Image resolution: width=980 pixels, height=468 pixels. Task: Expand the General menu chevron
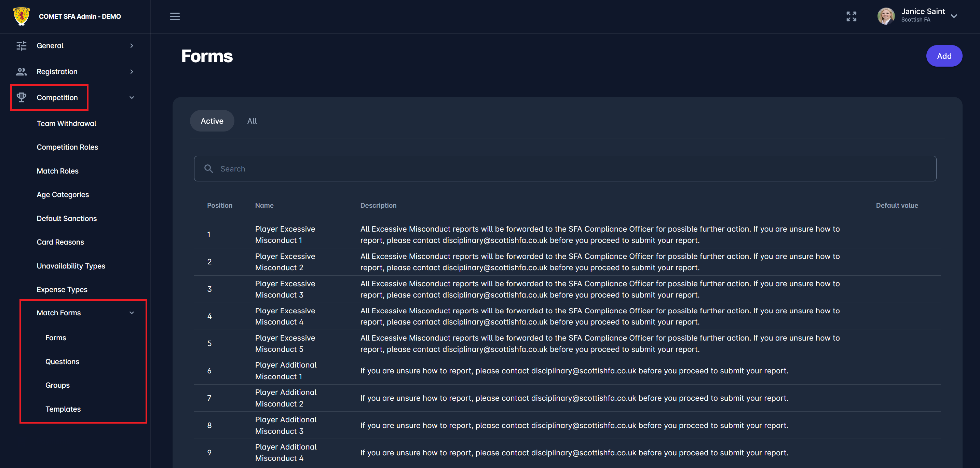coord(132,46)
